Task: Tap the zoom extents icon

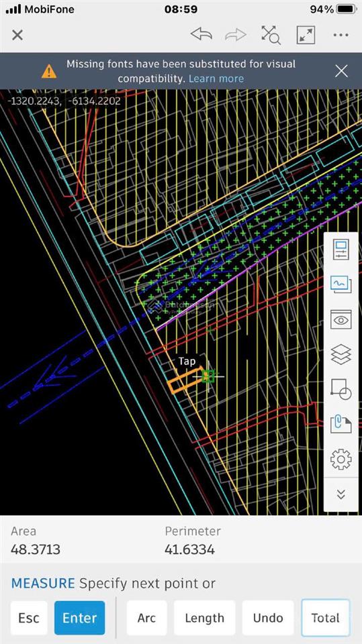Action: tap(271, 35)
